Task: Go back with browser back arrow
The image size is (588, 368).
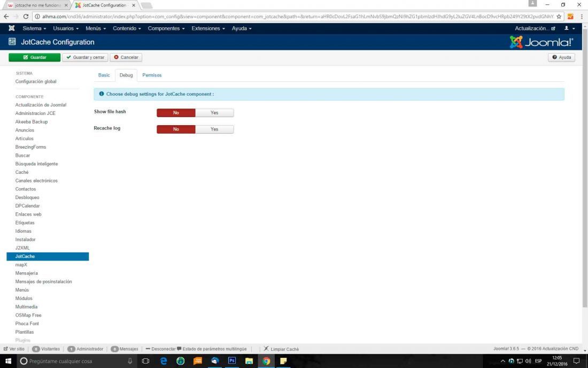Action: 6,17
